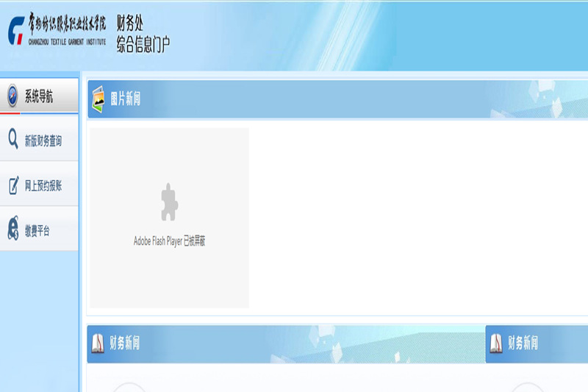
Task: Click the edit pencil icon for 网上预约报账
Action: point(13,185)
